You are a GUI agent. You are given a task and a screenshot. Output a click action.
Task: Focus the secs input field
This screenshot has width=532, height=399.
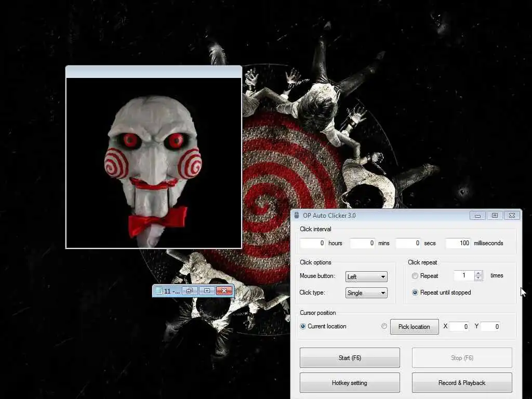(x=408, y=243)
